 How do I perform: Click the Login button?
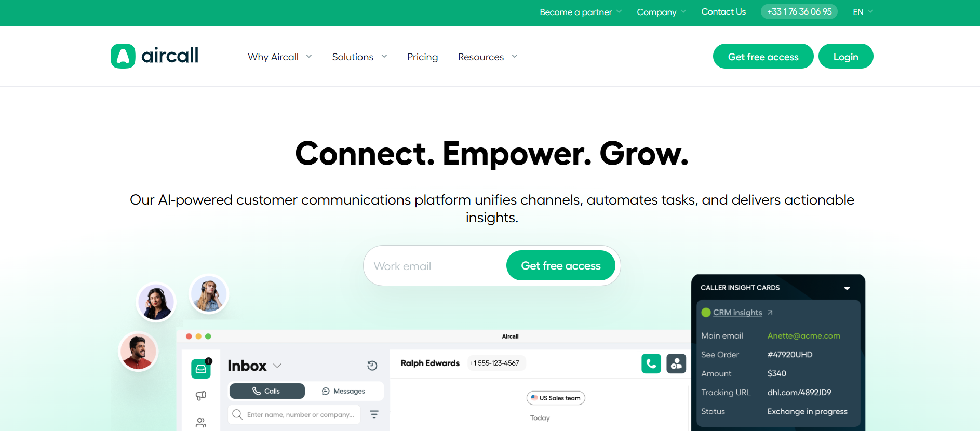click(x=845, y=56)
